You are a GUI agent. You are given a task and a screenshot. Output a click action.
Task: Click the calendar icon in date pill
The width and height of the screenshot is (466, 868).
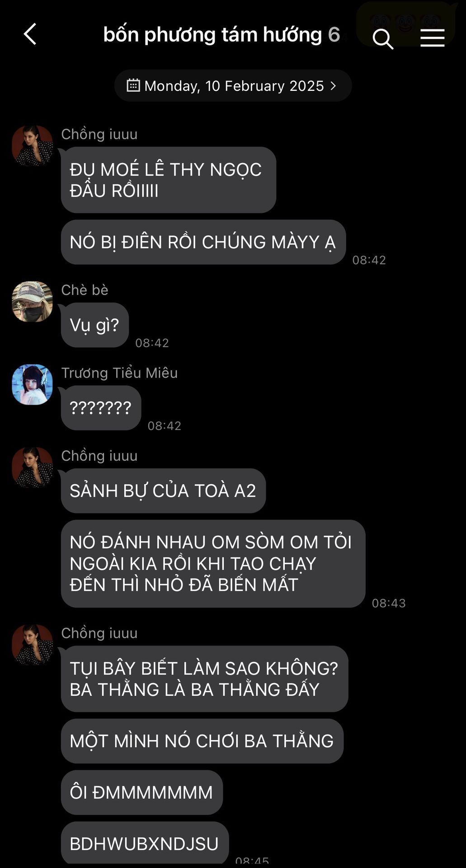[133, 85]
